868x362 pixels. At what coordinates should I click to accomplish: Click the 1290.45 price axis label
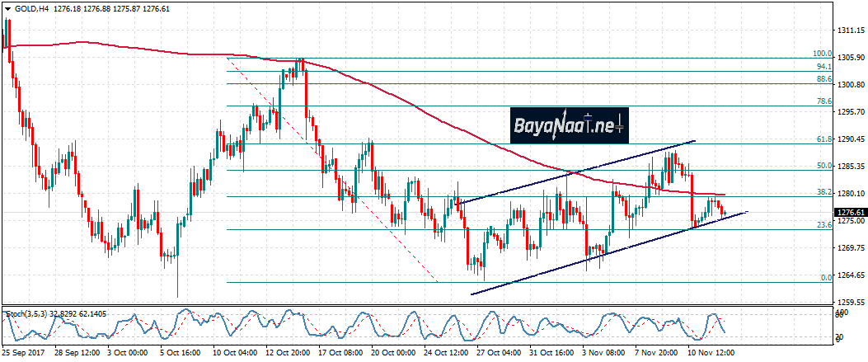click(x=852, y=139)
